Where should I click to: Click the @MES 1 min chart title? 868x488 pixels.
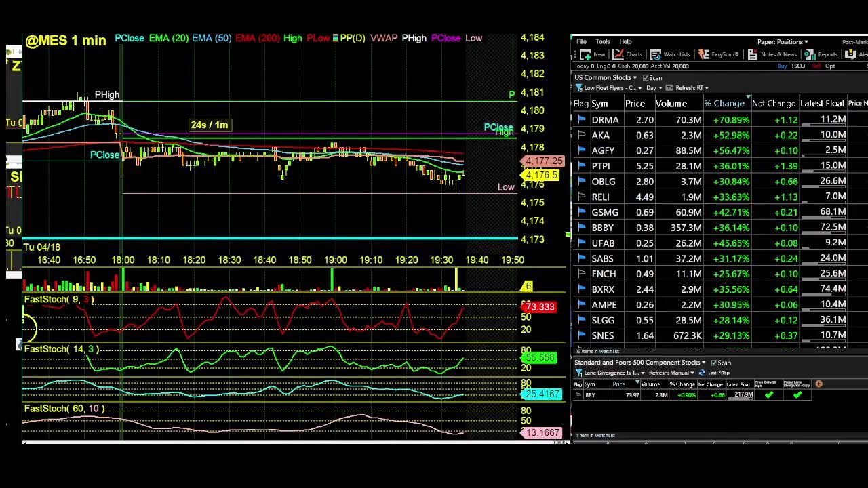point(66,41)
